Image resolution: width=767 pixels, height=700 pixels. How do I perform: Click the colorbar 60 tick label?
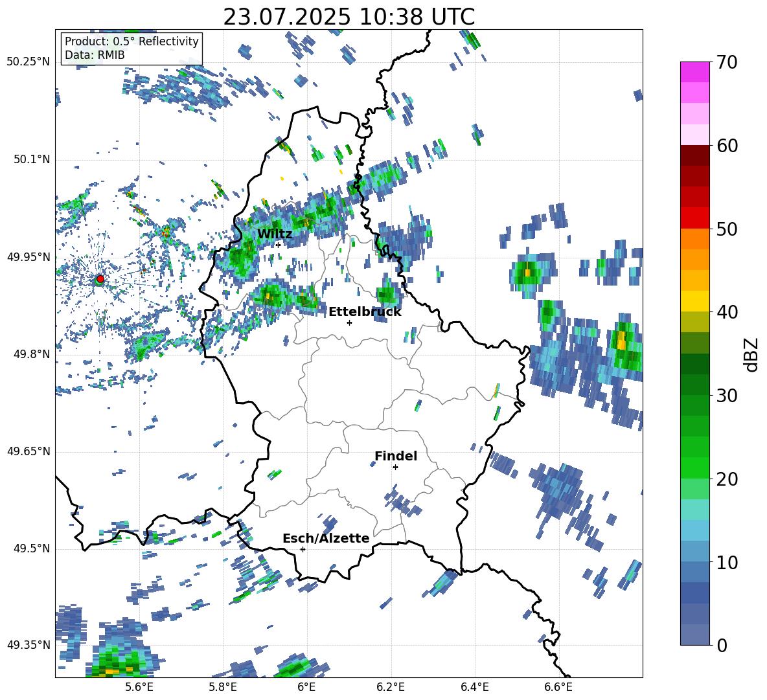tap(727, 146)
